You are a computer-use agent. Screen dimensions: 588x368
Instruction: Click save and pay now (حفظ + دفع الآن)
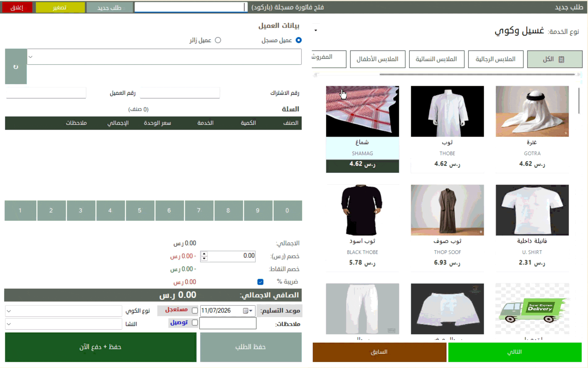[101, 347]
